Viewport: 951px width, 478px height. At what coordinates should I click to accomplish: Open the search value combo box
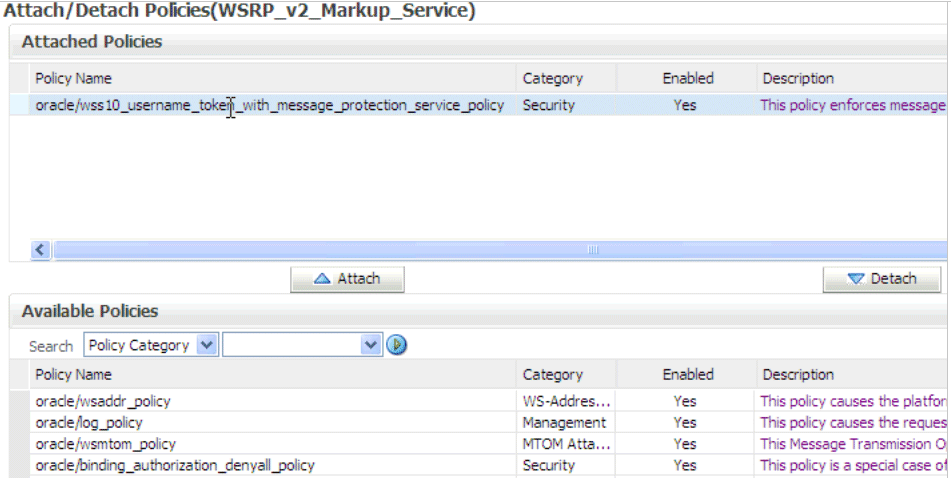tap(303, 345)
